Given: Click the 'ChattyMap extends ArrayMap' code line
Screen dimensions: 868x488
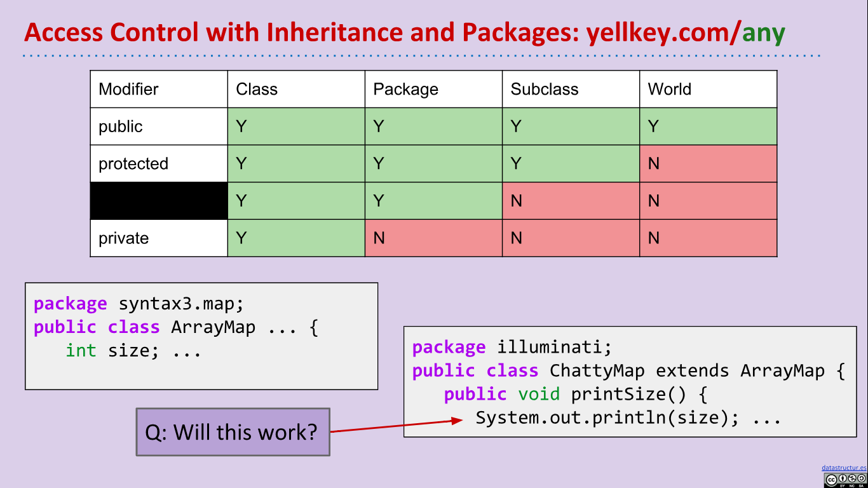Looking at the screenshot, I should pos(629,370).
